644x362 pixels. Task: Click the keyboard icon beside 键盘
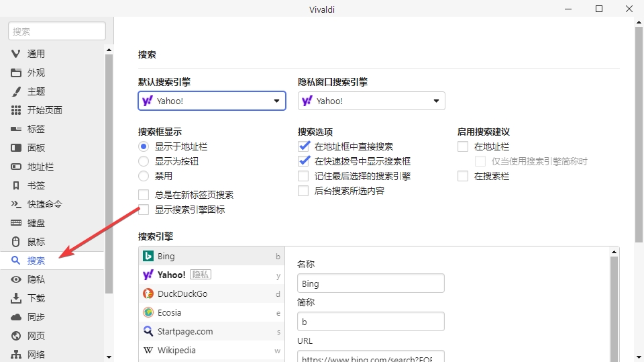pyautogui.click(x=15, y=223)
